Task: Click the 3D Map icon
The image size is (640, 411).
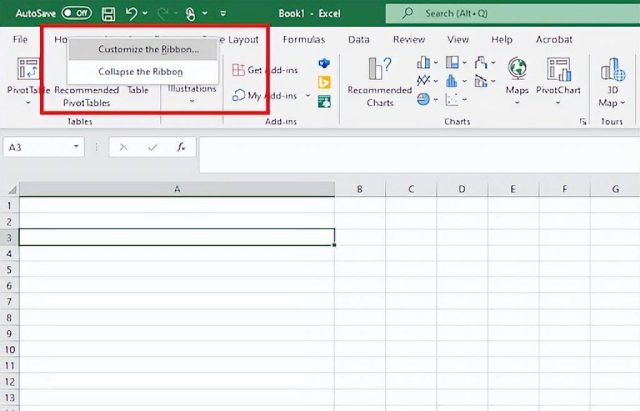Action: (x=613, y=69)
